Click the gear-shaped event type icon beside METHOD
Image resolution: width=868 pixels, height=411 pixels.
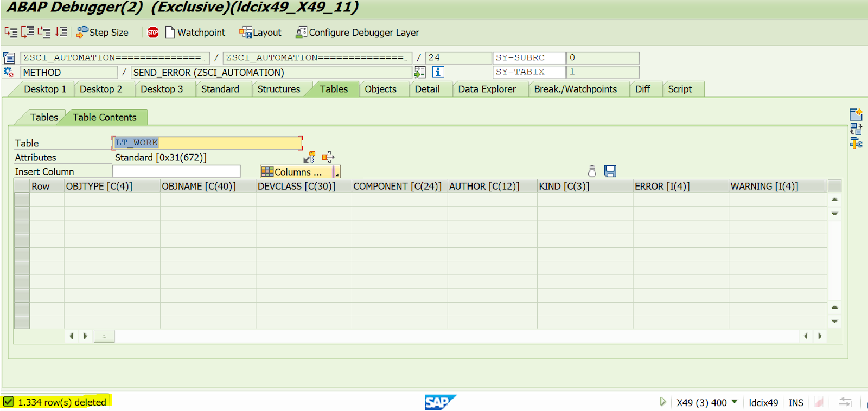(9, 72)
